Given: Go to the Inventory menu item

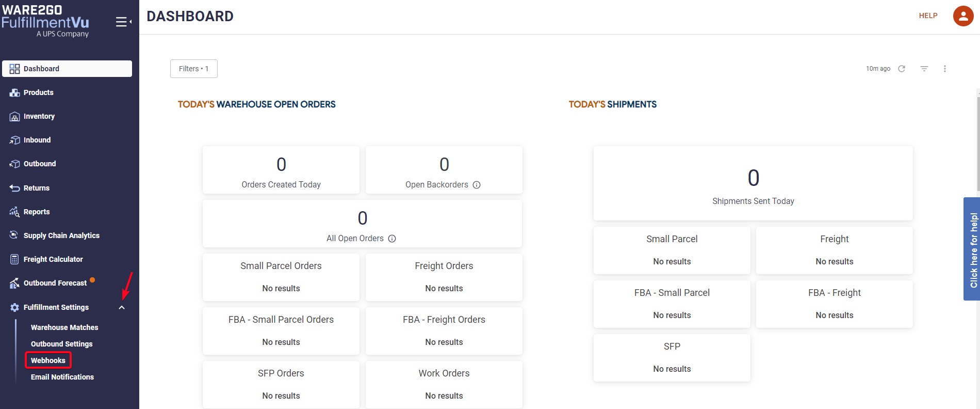Looking at the screenshot, I should (39, 117).
